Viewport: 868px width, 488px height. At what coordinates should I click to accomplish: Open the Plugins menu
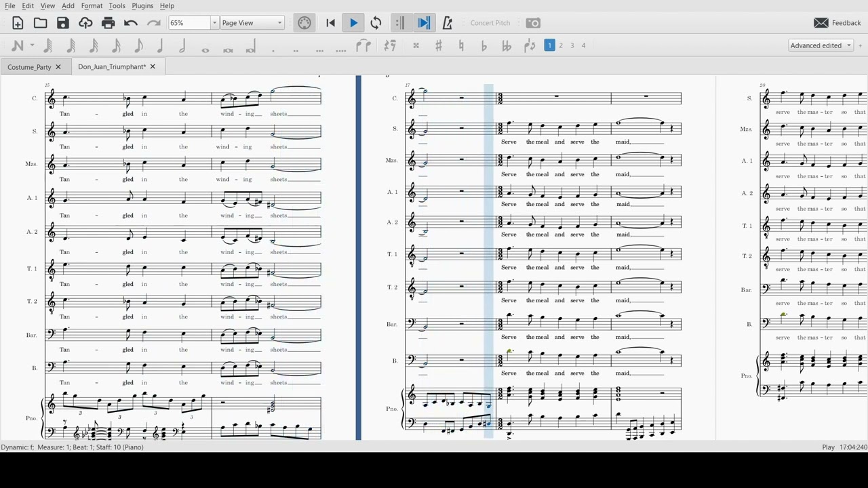click(142, 5)
